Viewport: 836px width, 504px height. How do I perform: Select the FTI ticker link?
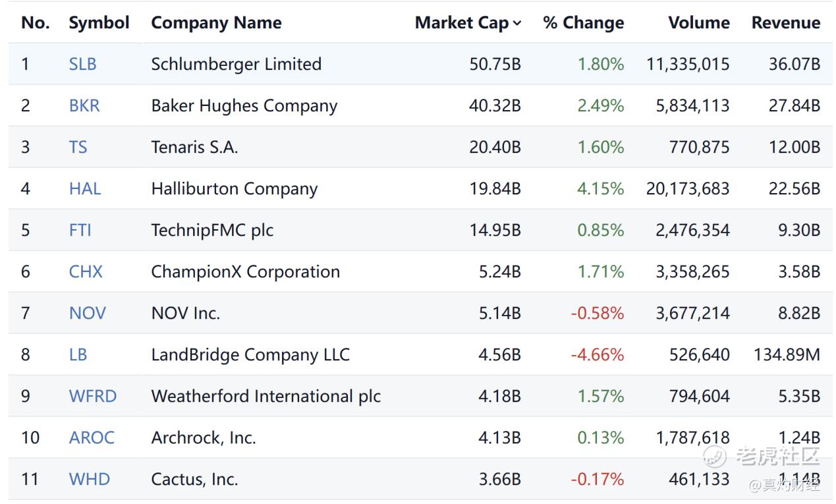[x=80, y=230]
